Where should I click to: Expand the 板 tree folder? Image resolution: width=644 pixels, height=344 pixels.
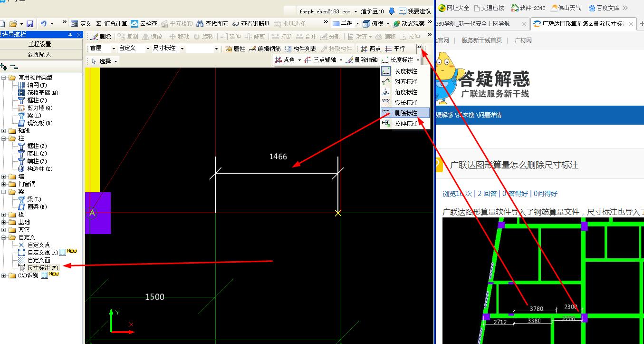tap(4, 215)
